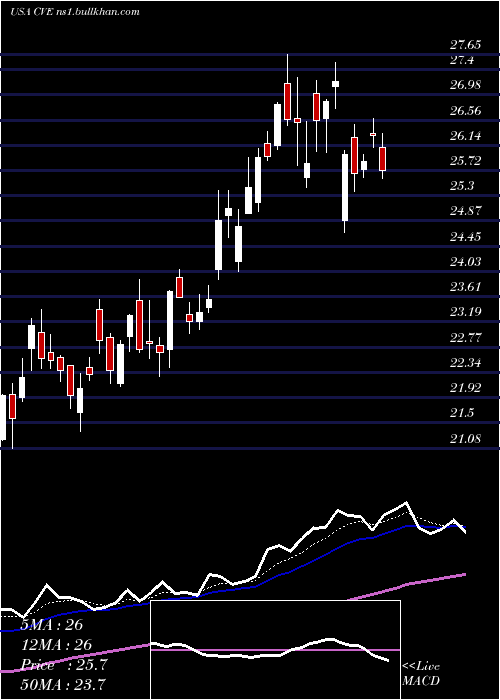Select the 24.03 price label
Screen dimensions: 500x700
(465, 262)
